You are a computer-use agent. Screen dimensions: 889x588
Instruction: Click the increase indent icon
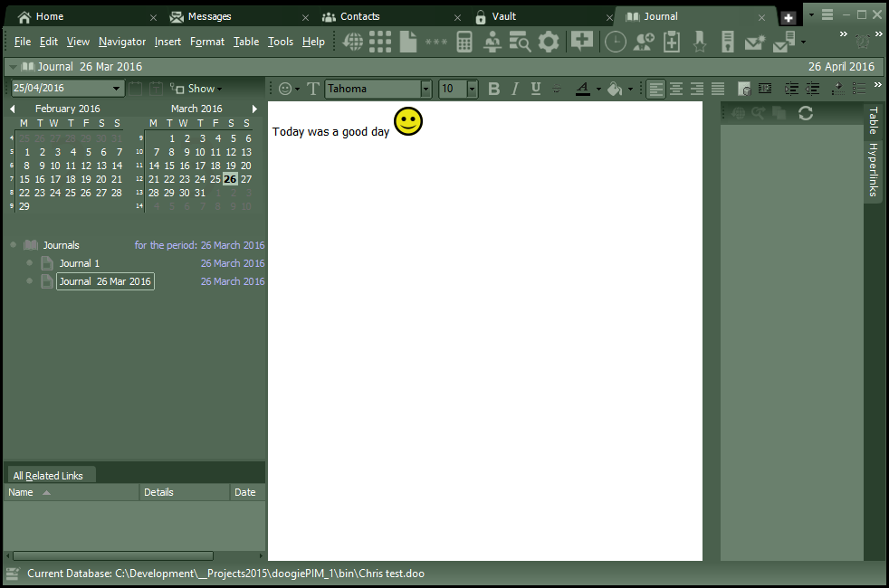pyautogui.click(x=791, y=89)
